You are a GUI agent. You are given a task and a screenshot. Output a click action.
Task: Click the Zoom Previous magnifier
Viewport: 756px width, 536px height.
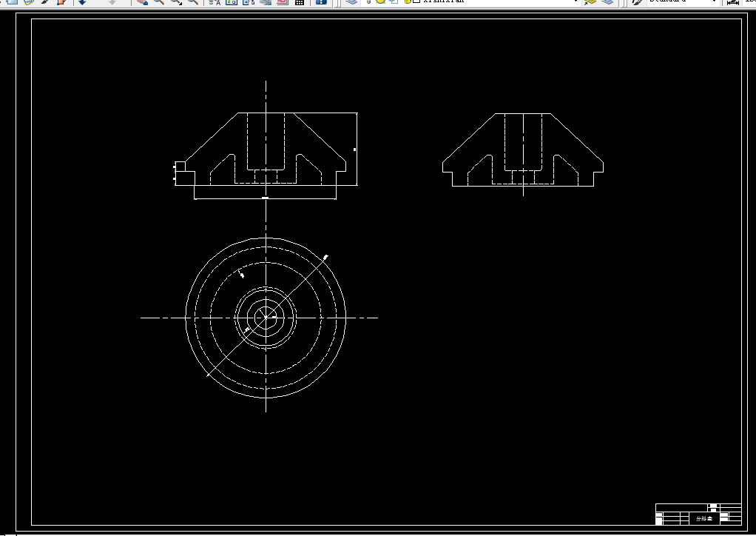click(193, 2)
